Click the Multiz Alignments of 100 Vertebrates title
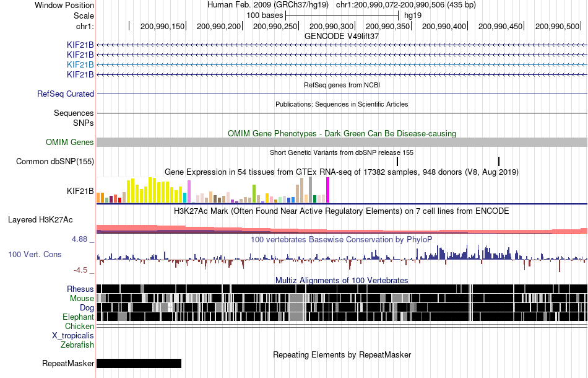Image resolution: width=588 pixels, height=378 pixels. (x=342, y=281)
